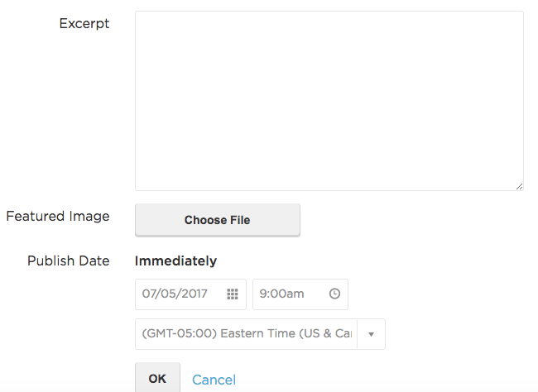
Task: Click the Excerpt textarea resize handle
Action: (519, 186)
